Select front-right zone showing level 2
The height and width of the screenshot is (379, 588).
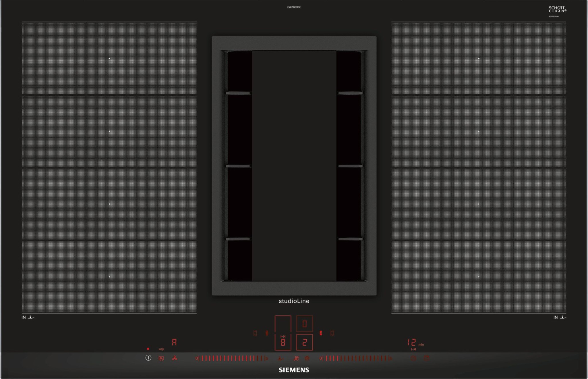click(304, 342)
